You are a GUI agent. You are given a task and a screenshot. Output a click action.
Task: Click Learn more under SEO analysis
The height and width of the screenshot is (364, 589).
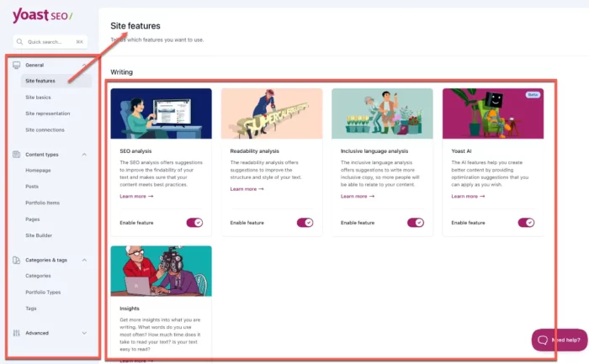click(136, 196)
